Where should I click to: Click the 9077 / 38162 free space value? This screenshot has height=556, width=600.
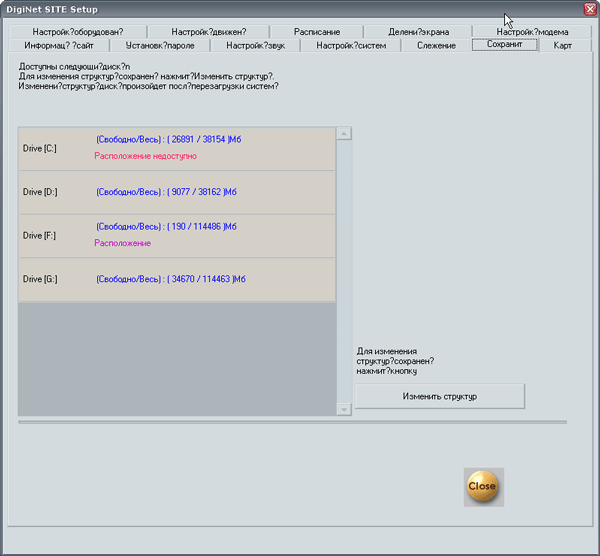point(196,192)
